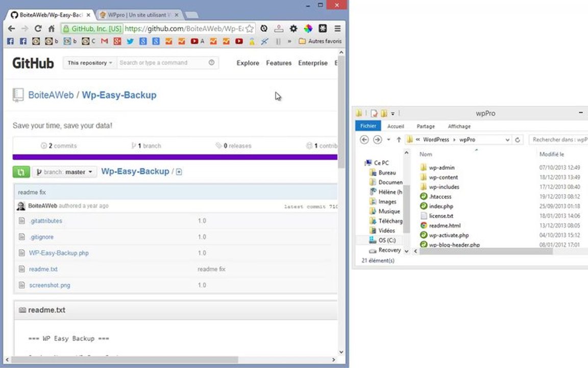Viewport: 588px width, 368px height.
Task: Open Chrome's home page button
Action: tap(52, 29)
